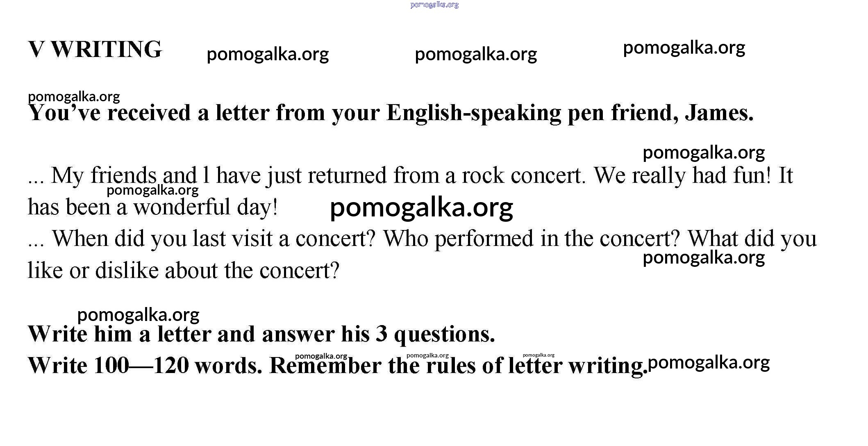868x446 pixels.
Task: Click the "V WRITING" section heading
Action: click(x=95, y=49)
